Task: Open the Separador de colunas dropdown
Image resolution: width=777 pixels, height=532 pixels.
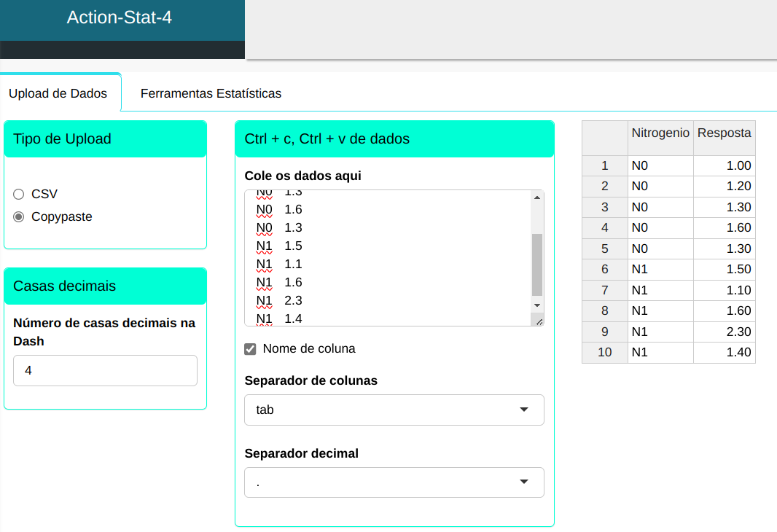Action: click(x=394, y=410)
